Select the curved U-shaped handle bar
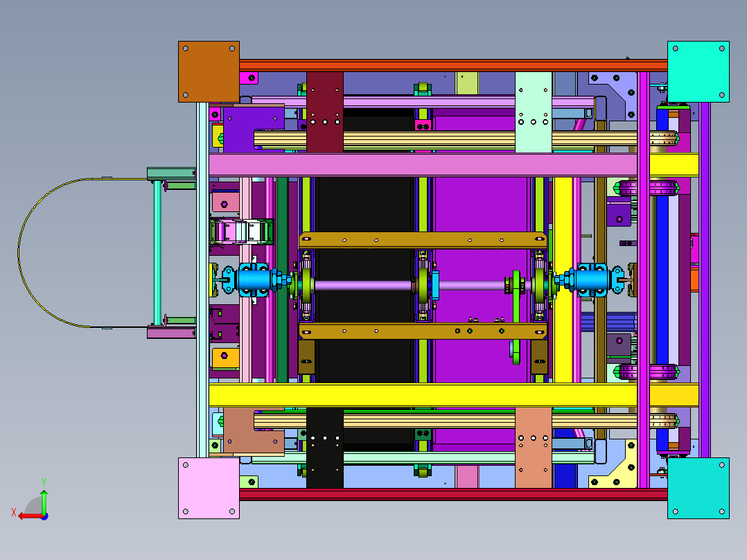This screenshot has width=747, height=560. pos(82,252)
